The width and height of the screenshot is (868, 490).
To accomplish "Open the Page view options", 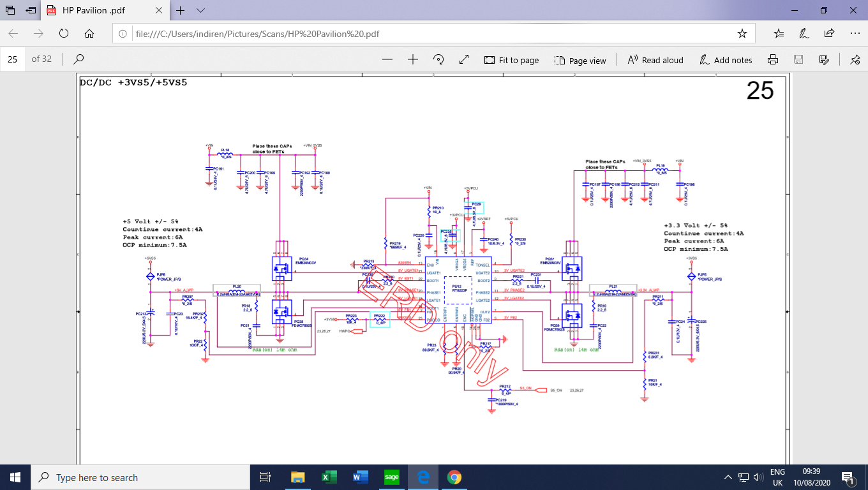I will [580, 59].
